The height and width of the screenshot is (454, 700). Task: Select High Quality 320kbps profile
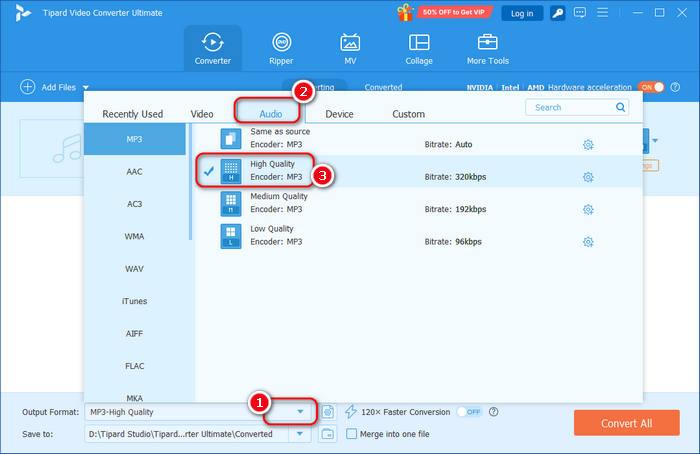(x=419, y=171)
